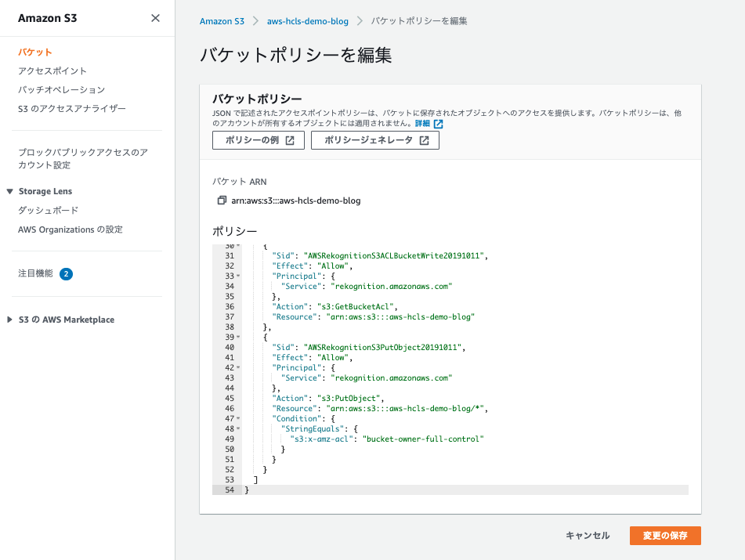
Task: Open the ポリシージェネレータ button
Action: pos(375,140)
